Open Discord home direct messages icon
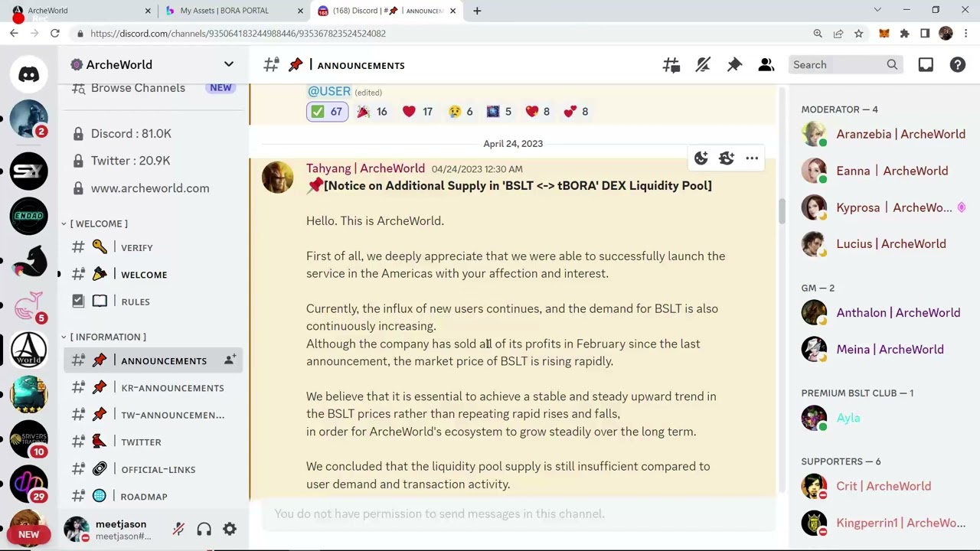 tap(28, 74)
